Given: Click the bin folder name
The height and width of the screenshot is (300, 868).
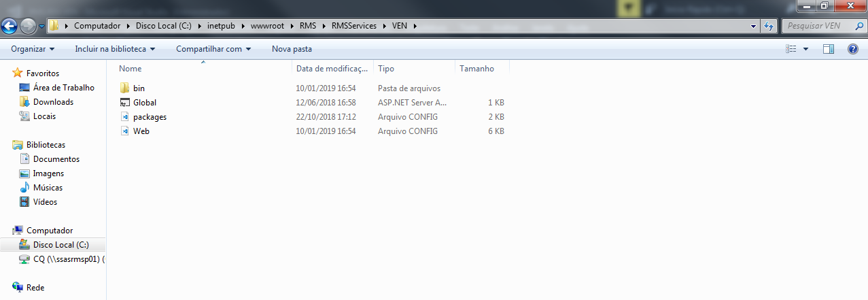Looking at the screenshot, I should [139, 88].
